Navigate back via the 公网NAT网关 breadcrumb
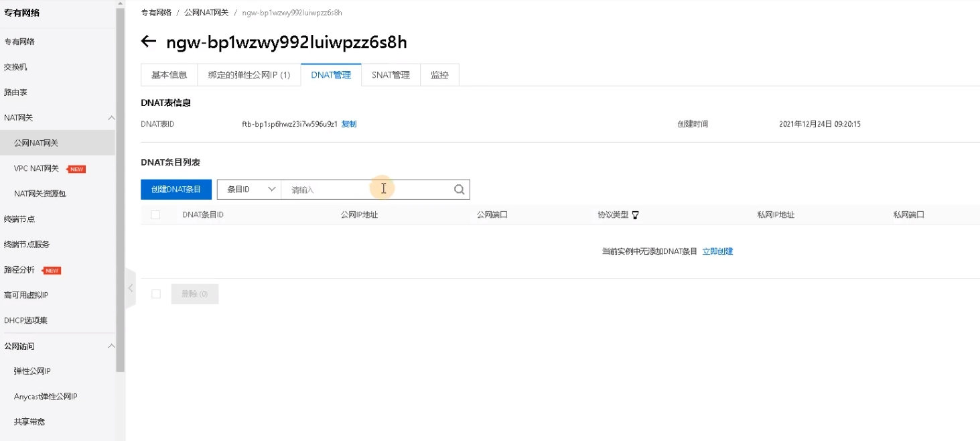 coord(207,12)
